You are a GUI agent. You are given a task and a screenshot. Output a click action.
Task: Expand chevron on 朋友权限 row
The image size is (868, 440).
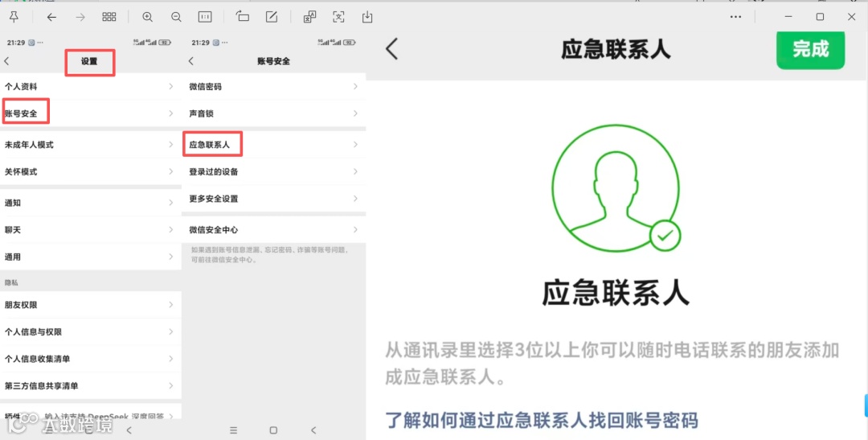coord(170,305)
